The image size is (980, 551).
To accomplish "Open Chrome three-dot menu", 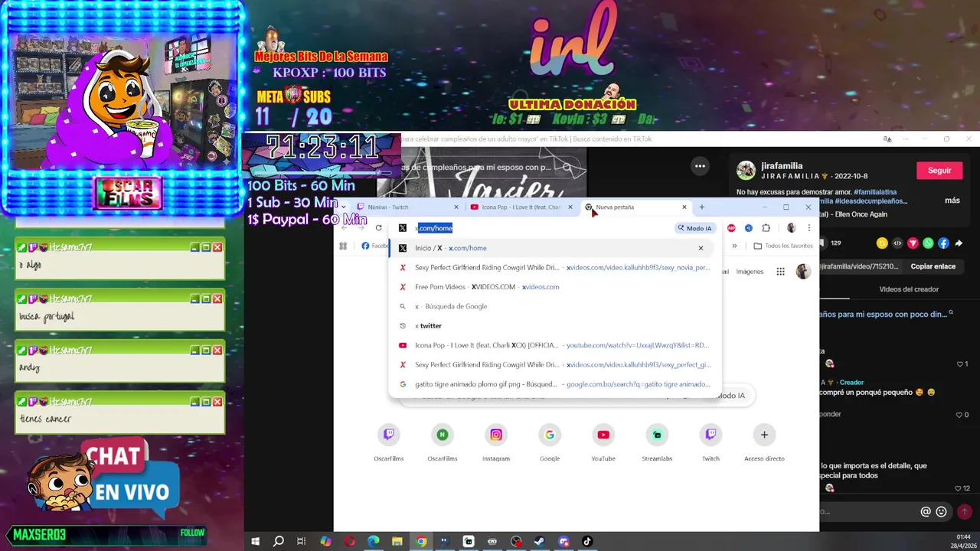I will click(x=808, y=228).
